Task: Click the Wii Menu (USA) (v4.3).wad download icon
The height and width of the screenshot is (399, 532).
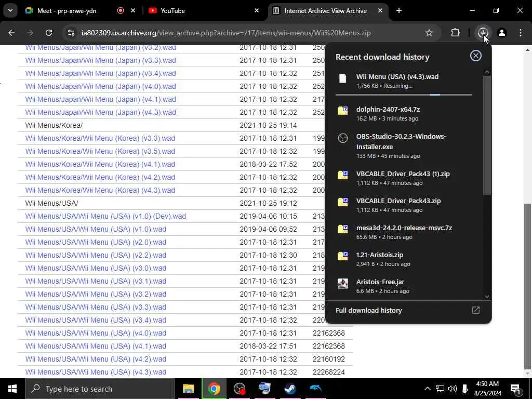Action: (x=343, y=78)
